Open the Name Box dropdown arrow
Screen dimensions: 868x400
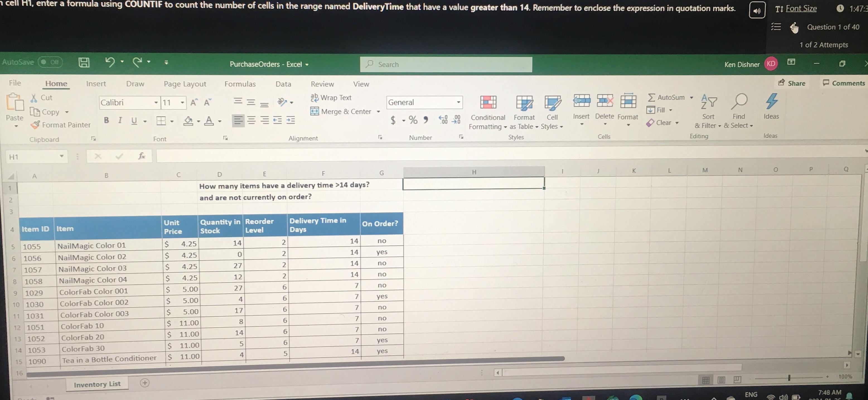[61, 156]
